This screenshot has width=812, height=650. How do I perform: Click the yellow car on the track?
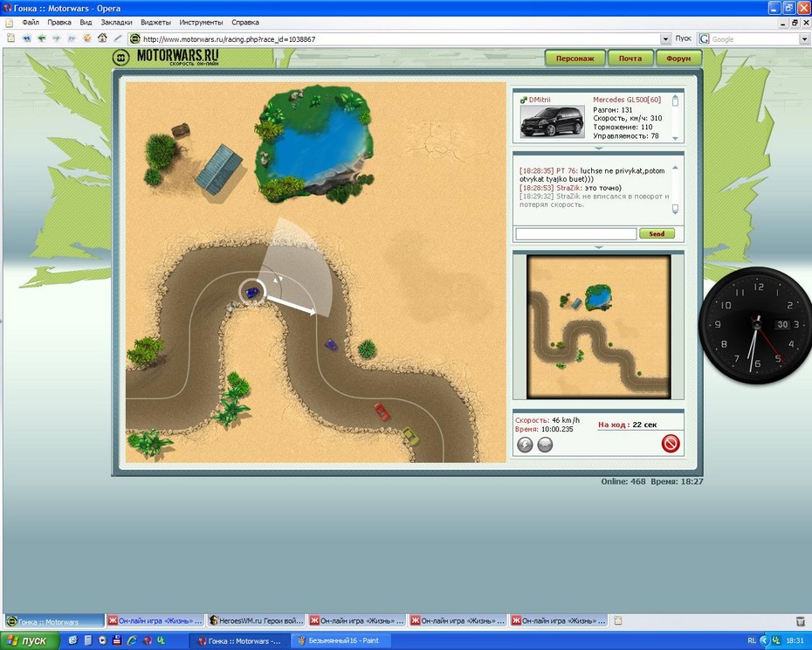pos(410,436)
